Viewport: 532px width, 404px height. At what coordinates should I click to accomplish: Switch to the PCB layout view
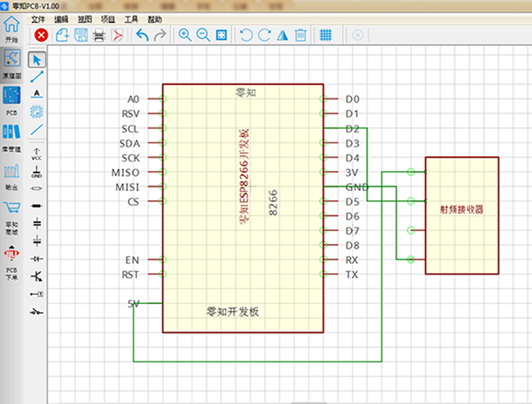[x=11, y=101]
